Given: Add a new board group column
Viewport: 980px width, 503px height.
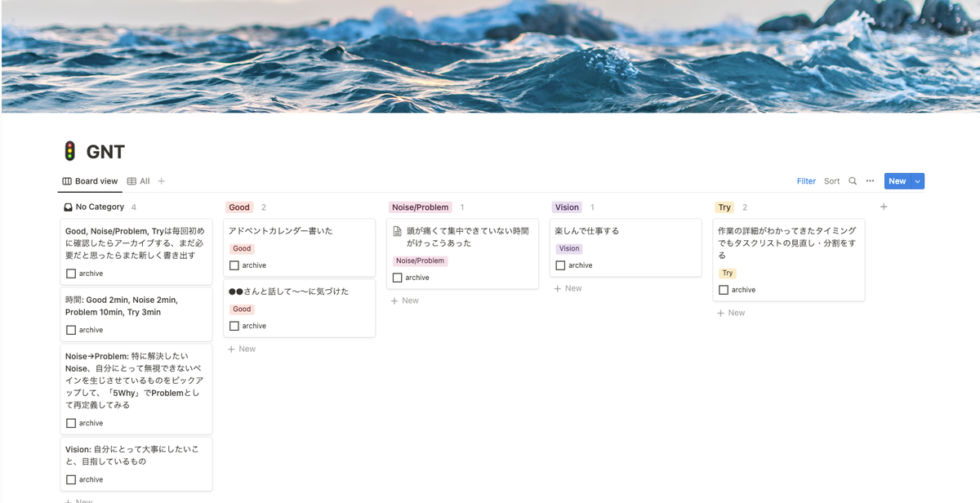Looking at the screenshot, I should tap(884, 207).
